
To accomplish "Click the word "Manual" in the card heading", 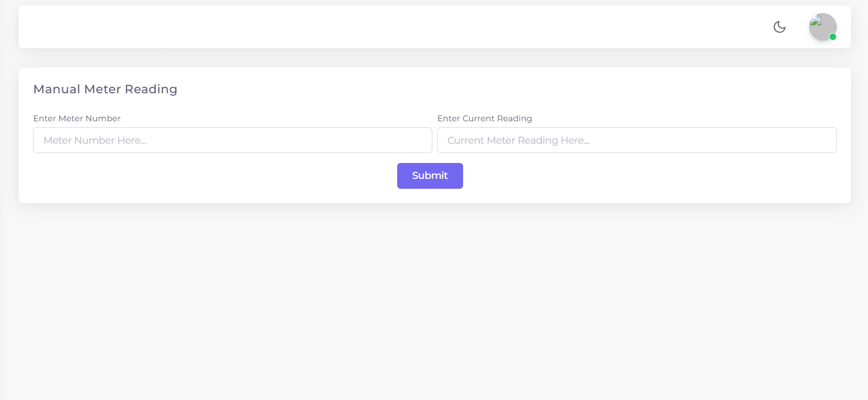I will (x=57, y=89).
